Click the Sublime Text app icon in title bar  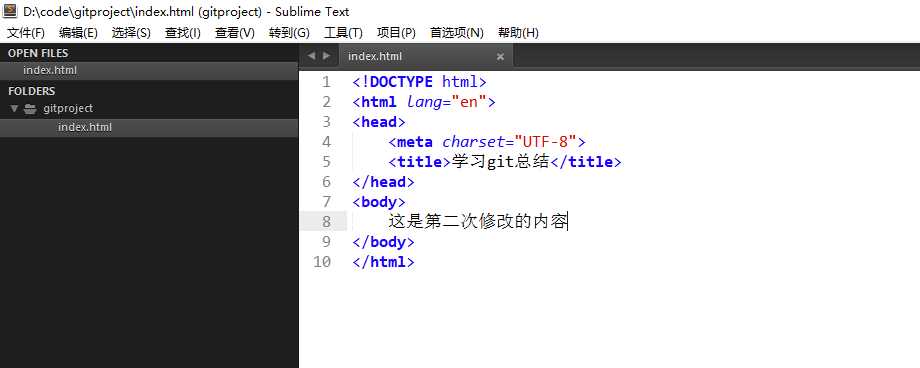click(10, 11)
